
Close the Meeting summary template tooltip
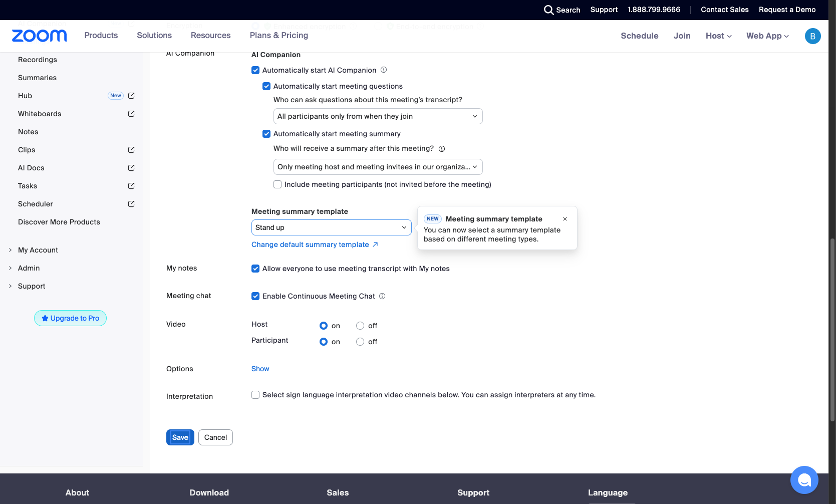pyautogui.click(x=565, y=219)
